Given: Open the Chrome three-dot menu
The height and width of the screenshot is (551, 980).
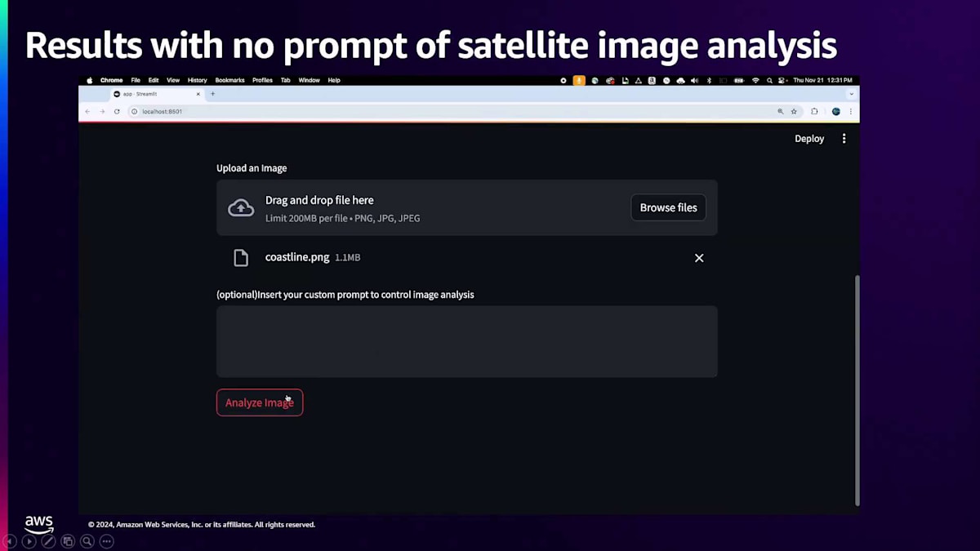Looking at the screenshot, I should click(851, 112).
